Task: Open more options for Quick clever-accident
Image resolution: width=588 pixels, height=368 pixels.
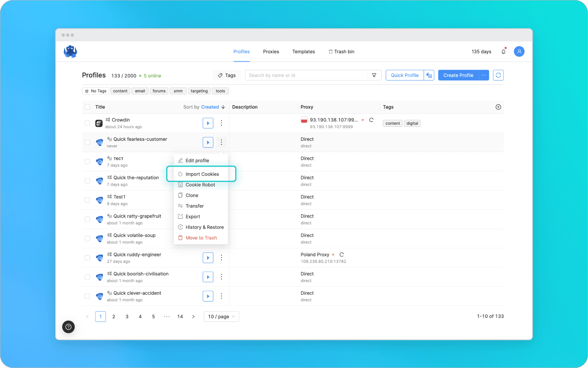Action: [x=221, y=296]
